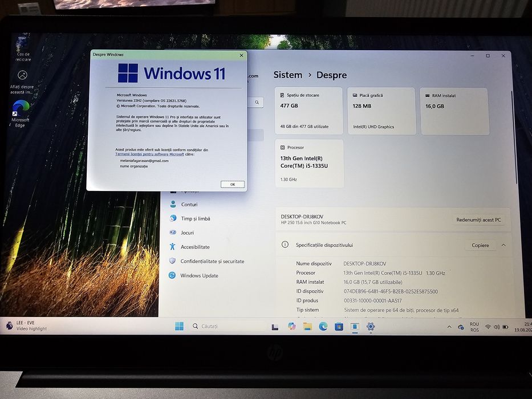The image size is (532, 399).
Task: Click the battery tray icon
Action: (506, 327)
